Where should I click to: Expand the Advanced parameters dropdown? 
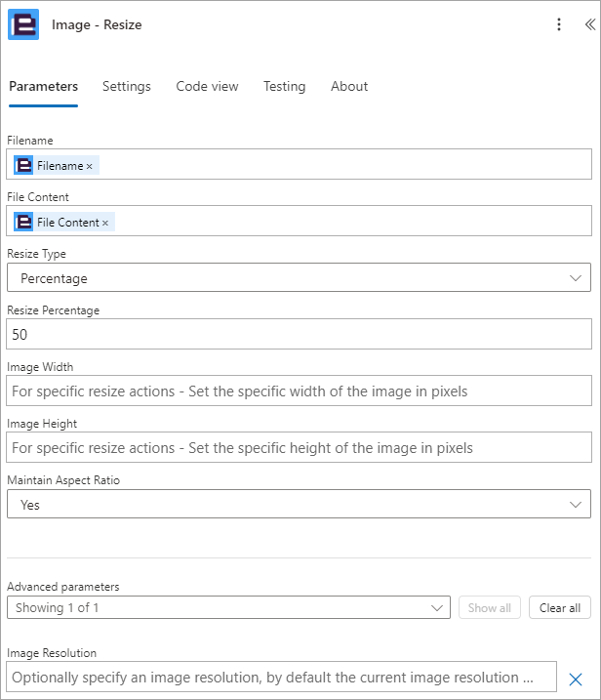pos(228,607)
